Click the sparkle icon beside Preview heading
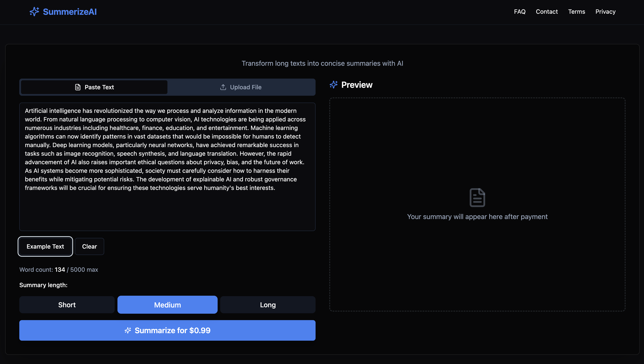The height and width of the screenshot is (364, 644). pyautogui.click(x=334, y=85)
